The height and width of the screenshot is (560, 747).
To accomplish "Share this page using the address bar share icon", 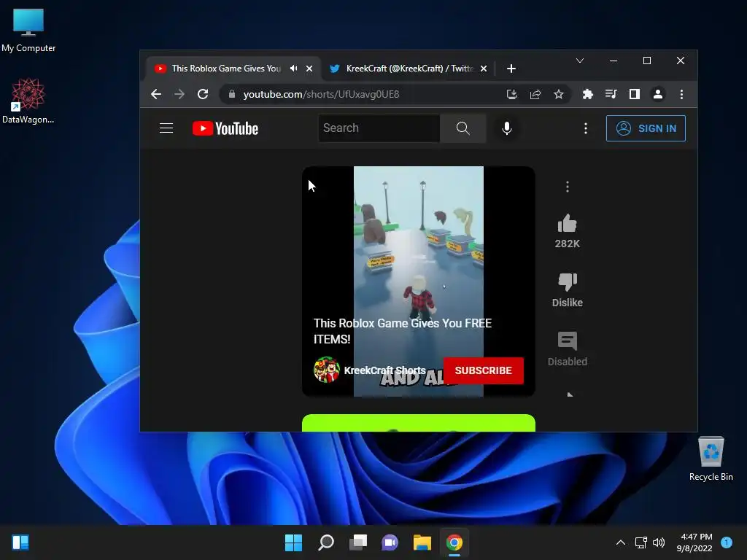I will coord(535,94).
